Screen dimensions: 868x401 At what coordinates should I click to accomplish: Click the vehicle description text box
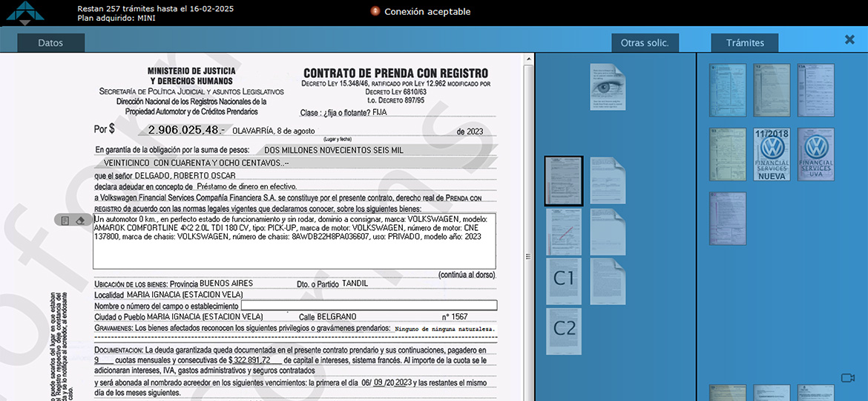pos(294,241)
